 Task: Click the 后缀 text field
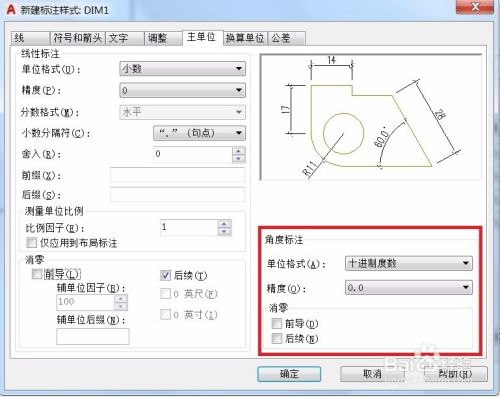click(x=177, y=194)
